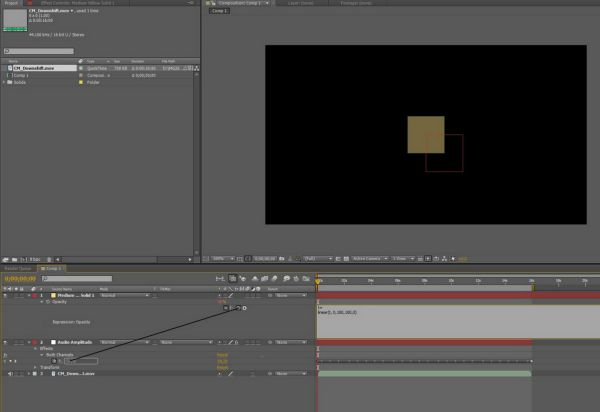
Task: Click the timeline current timecode display
Action: pos(20,279)
